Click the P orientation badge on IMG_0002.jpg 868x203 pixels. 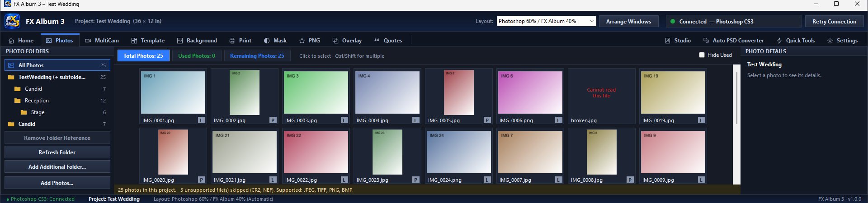pyautogui.click(x=273, y=120)
